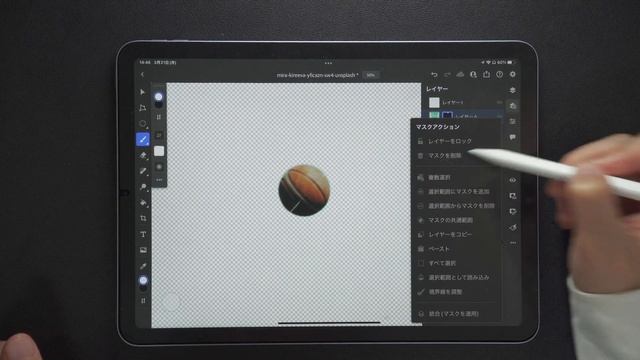Image resolution: width=640 pixels, height=360 pixels.
Task: Tap brush hardness control in tool options
Action: [x=159, y=167]
